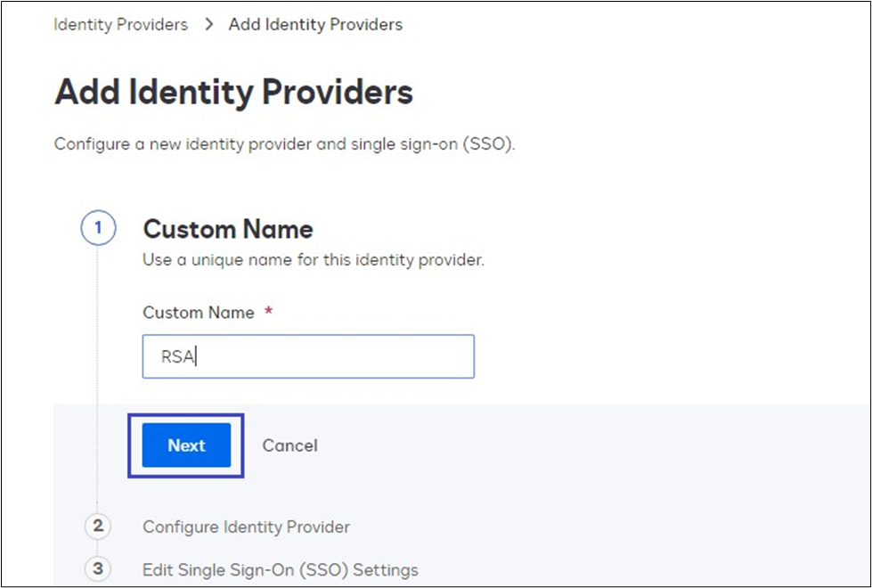Screen dimensions: 872x588
Task: Open the Configure Identity Provider step
Action: (x=246, y=527)
